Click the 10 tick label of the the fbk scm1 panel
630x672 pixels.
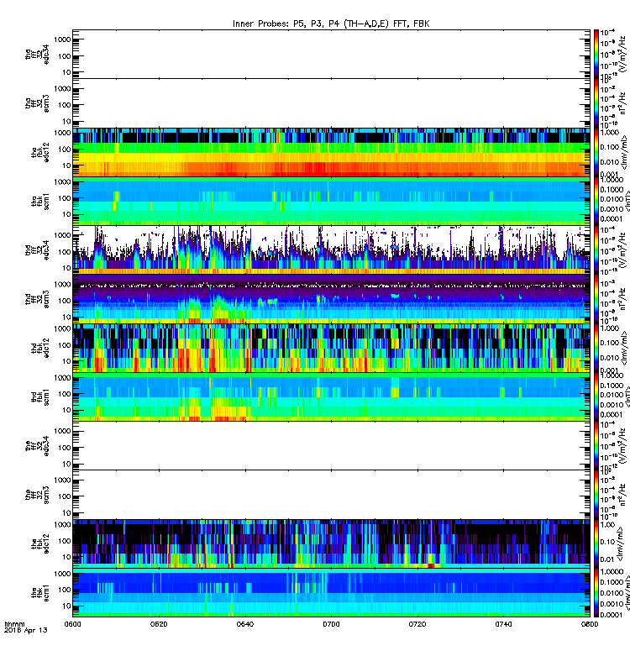tap(66, 606)
